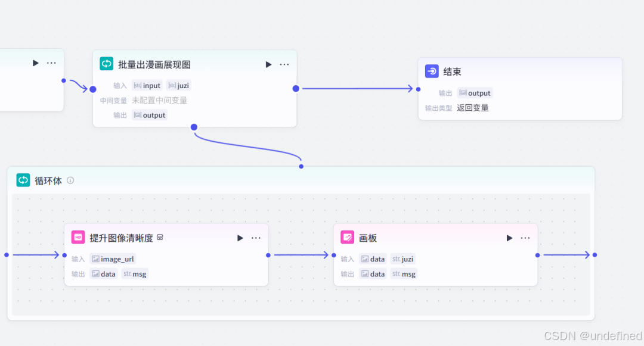This screenshot has height=346, width=644.
Task: Click the 结束 node icon
Action: click(432, 71)
